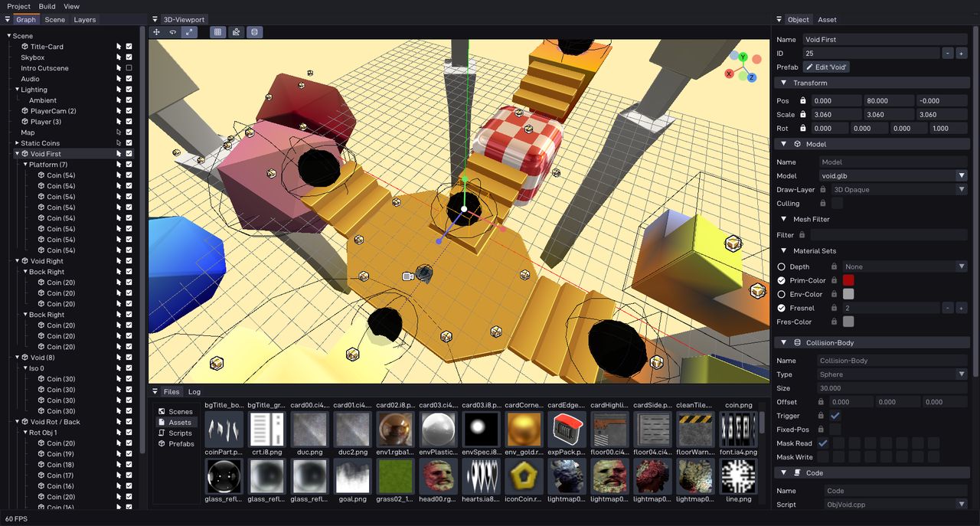Click the Edit 'Void' prefab button

click(826, 67)
